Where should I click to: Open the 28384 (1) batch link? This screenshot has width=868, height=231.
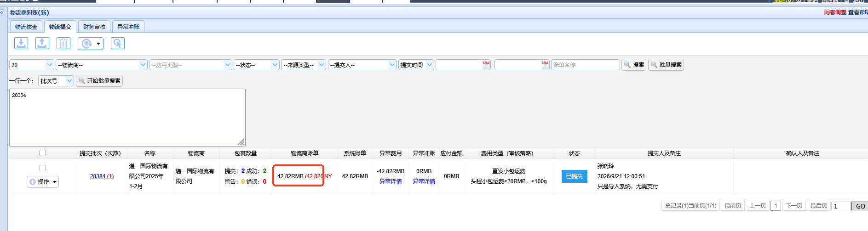102,176
